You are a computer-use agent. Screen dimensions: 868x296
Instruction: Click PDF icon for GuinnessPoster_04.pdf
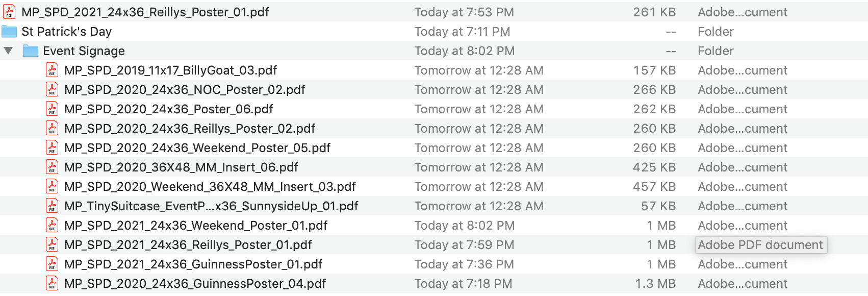pyautogui.click(x=52, y=283)
